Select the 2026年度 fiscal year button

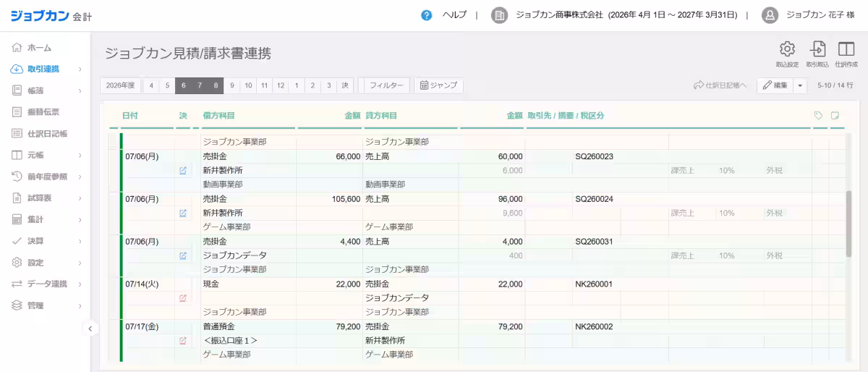[120, 85]
